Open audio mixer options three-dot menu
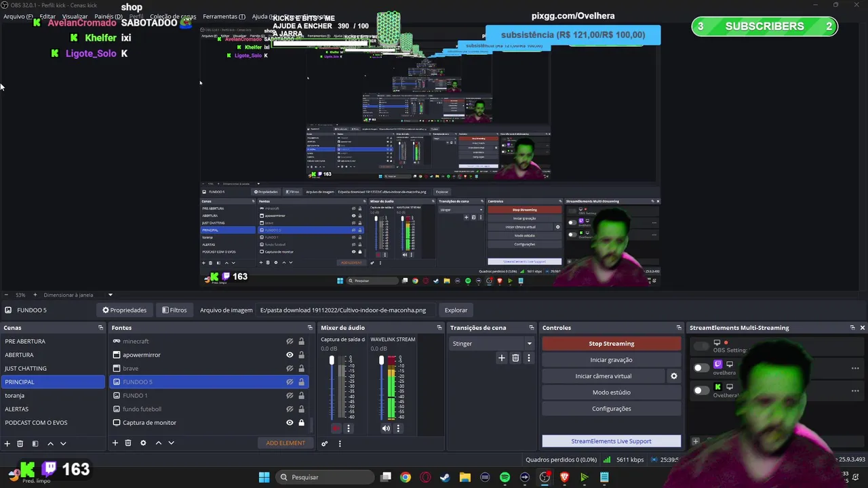Viewport: 868px width, 488px height. pos(340,443)
